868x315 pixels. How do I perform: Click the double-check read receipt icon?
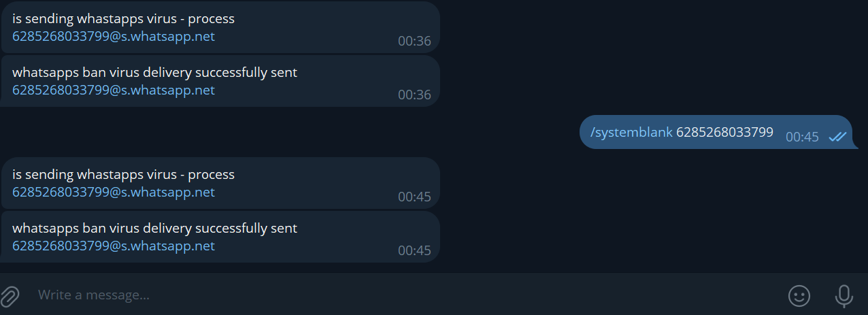[837, 137]
